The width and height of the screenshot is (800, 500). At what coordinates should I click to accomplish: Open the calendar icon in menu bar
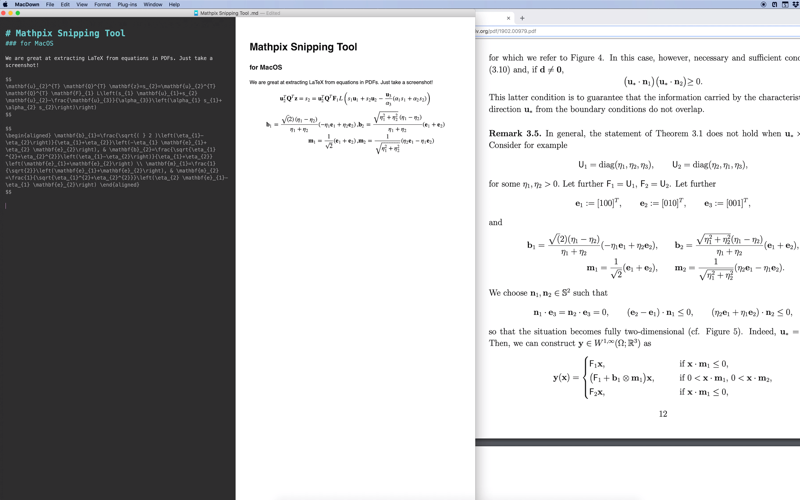pyautogui.click(x=785, y=4)
